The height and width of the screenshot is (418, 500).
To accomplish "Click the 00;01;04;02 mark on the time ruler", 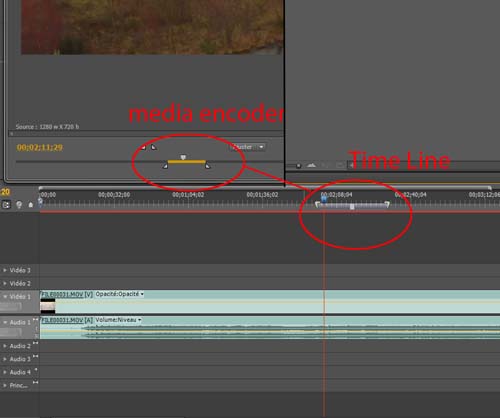I will click(188, 195).
